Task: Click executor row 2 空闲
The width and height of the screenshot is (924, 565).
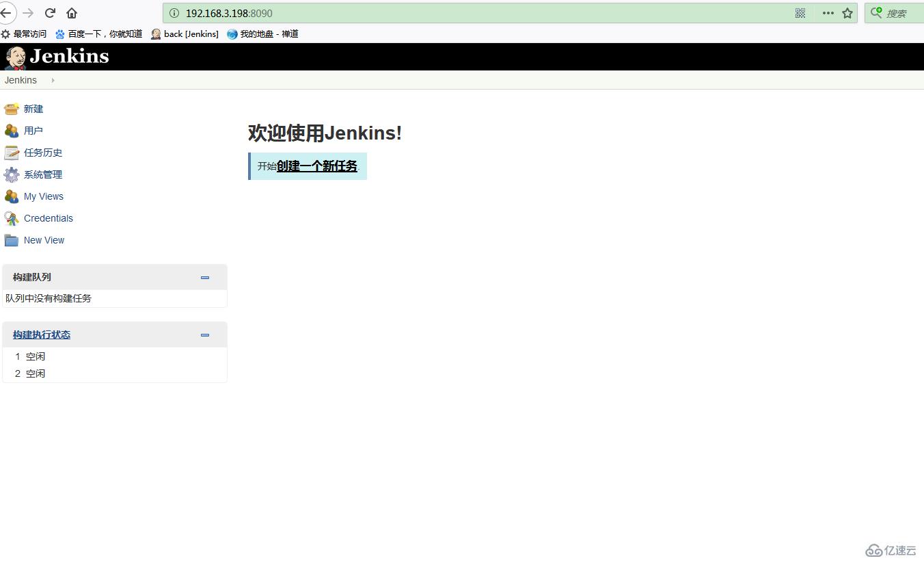Action: point(115,373)
